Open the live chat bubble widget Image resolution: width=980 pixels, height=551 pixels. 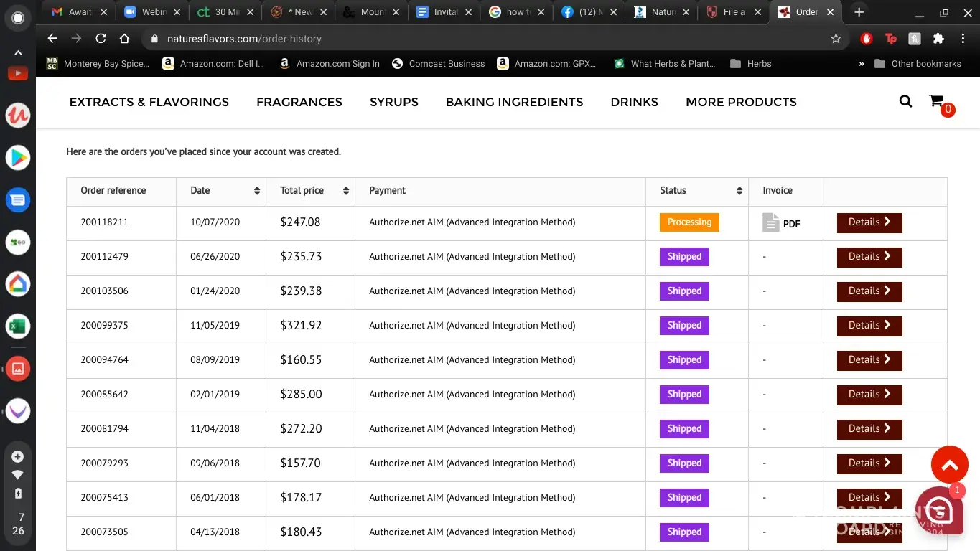(939, 510)
